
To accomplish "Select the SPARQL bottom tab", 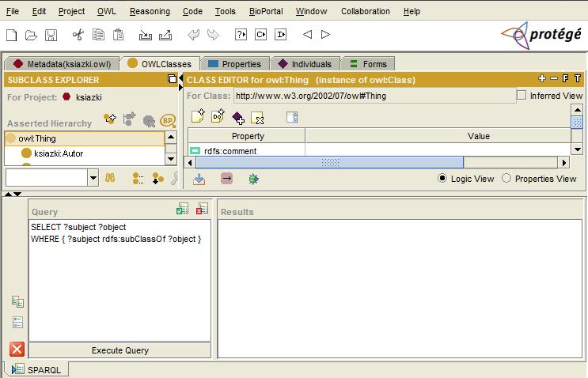I will tap(36, 370).
